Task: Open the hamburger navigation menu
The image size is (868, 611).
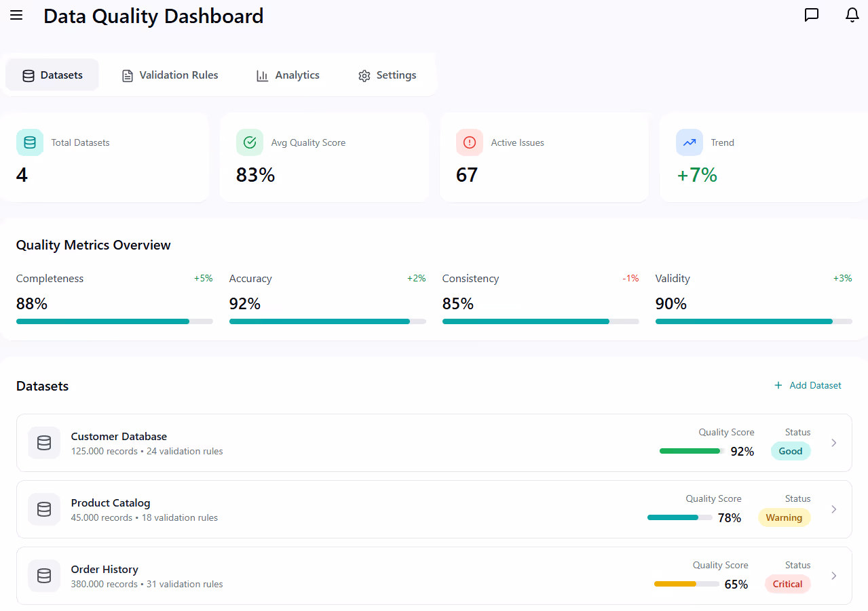Action: (x=16, y=15)
